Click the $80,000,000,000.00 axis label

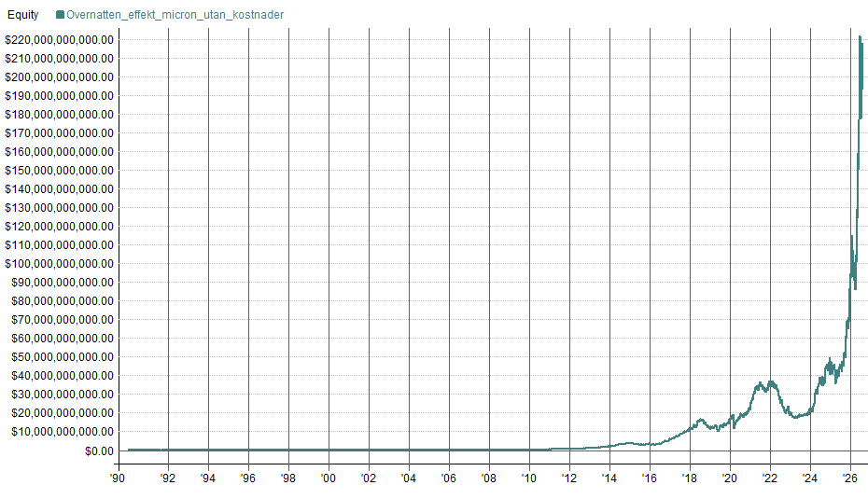[63, 301]
